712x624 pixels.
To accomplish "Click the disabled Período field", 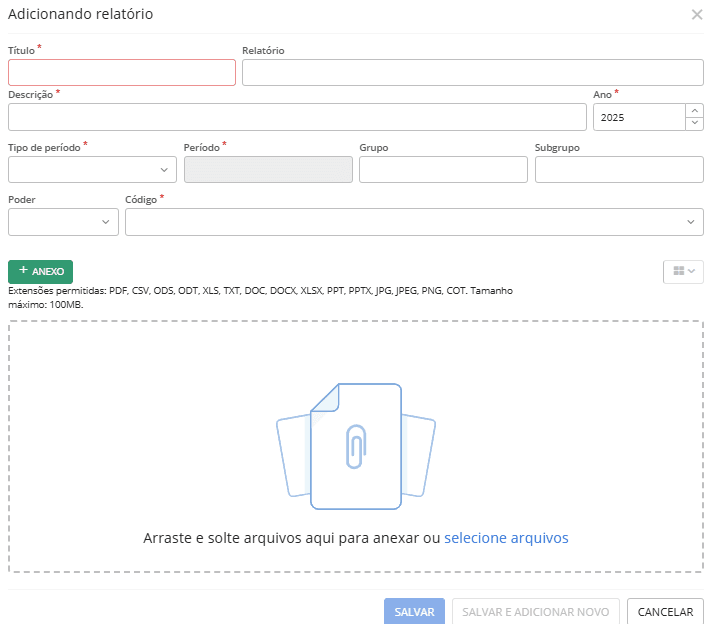I will tap(268, 170).
